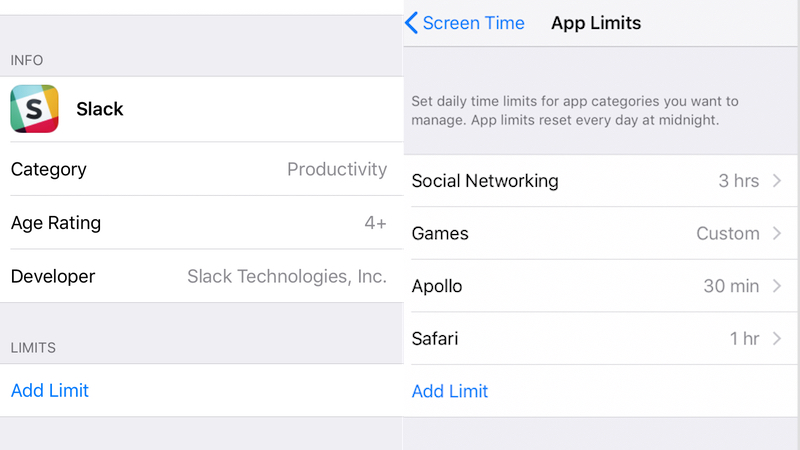
Task: Open the Social Networking limit chevron
Action: click(x=777, y=181)
